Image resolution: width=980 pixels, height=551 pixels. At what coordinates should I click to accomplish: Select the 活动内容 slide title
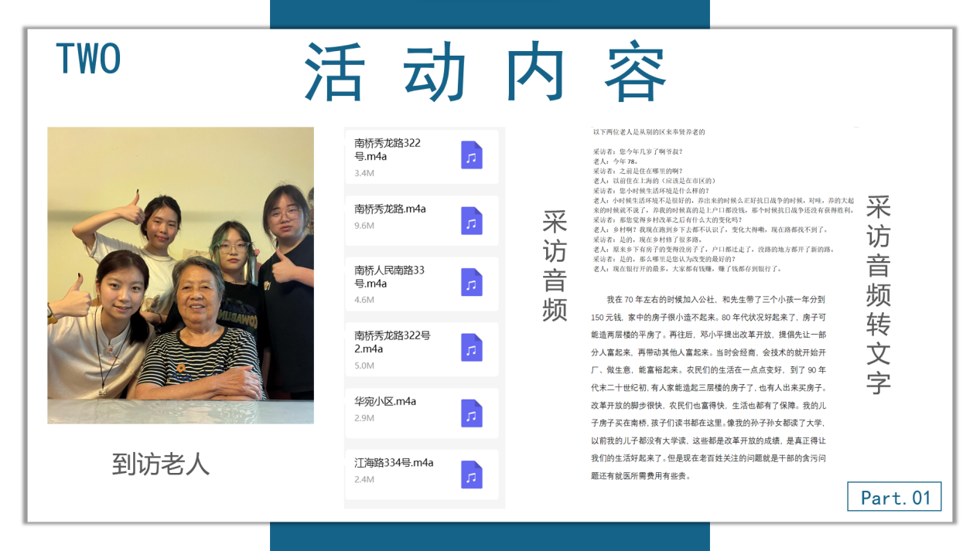[x=485, y=72]
